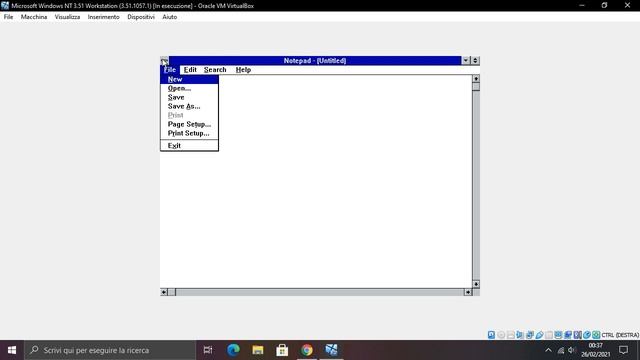Open Microsoft Store from the taskbar

click(282, 350)
